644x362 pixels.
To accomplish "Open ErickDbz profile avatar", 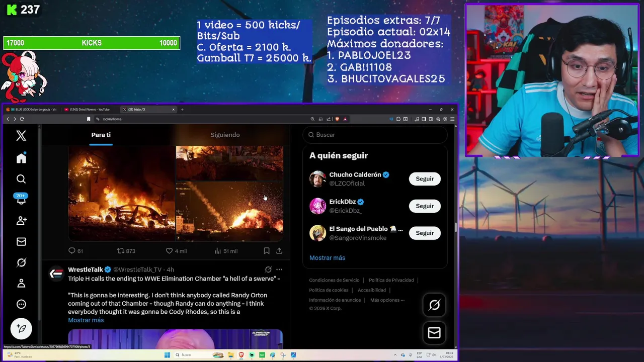I will [317, 206].
